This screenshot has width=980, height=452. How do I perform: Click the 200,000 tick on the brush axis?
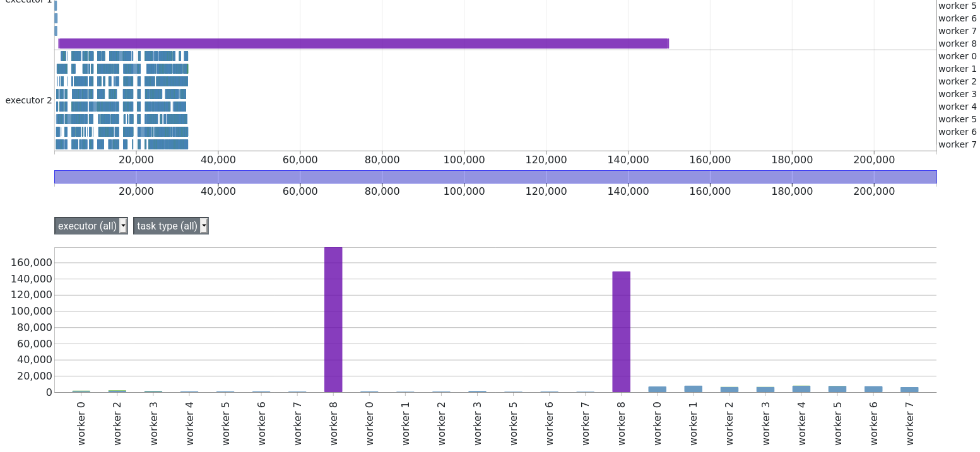coord(874,191)
